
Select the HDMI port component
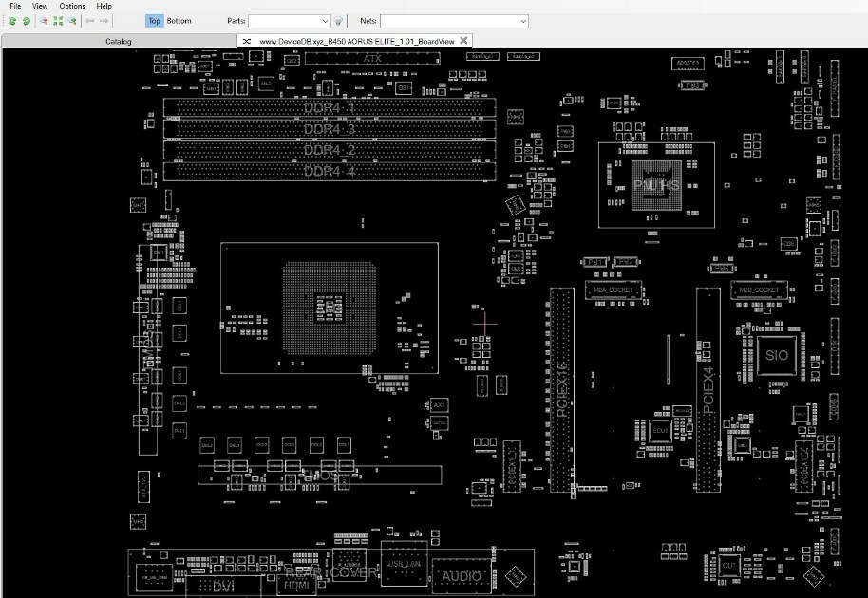(x=296, y=585)
